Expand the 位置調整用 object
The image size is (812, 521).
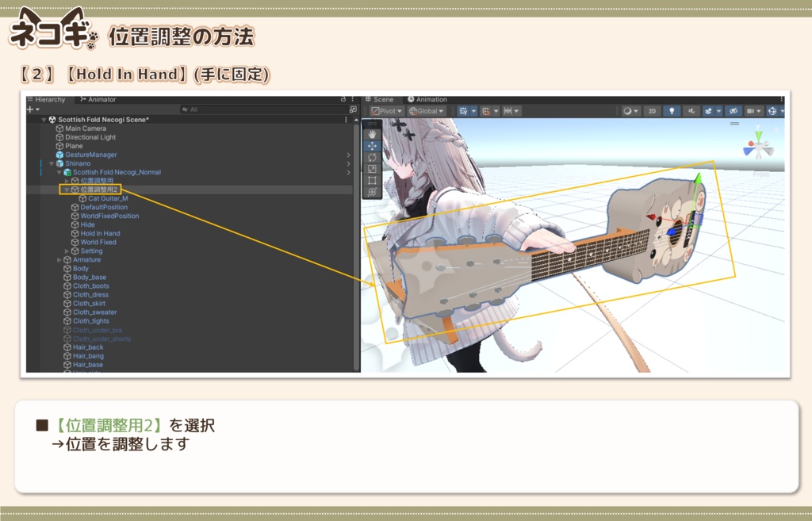(x=67, y=181)
